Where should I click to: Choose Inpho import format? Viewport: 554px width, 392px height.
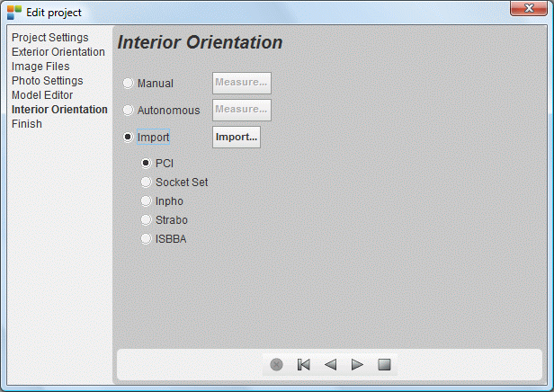(x=146, y=200)
